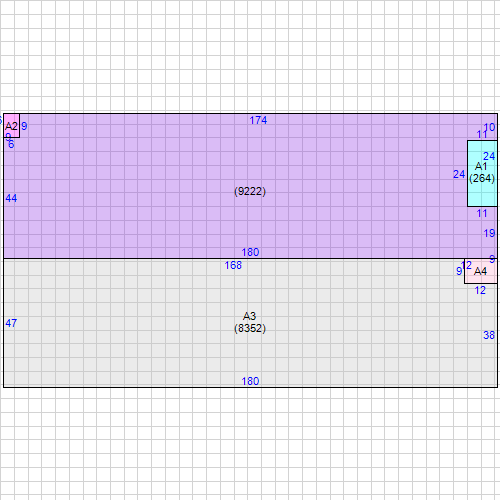Viewport: 500px width, 500px height.
Task: Select the 11 dimension above the A1 box
Action: tap(482, 134)
